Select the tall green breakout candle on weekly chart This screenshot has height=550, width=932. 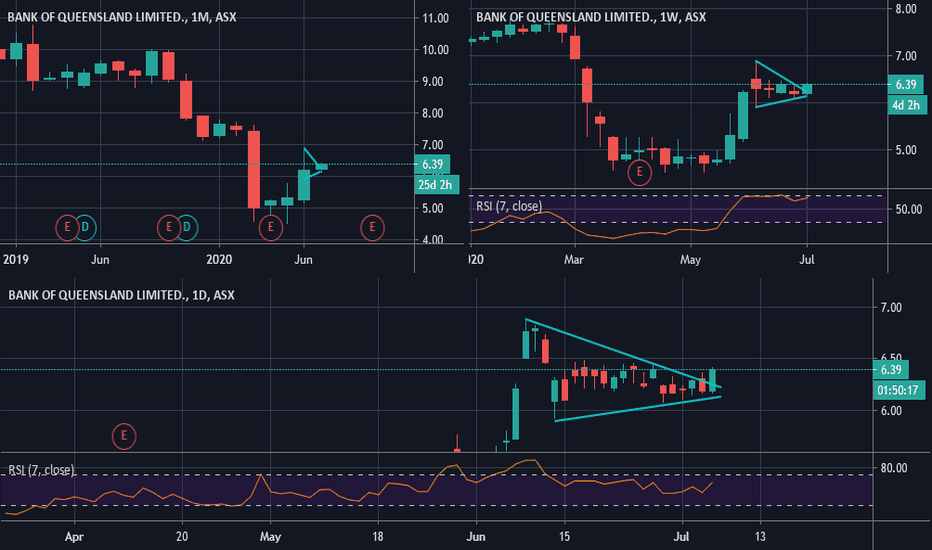pyautogui.click(x=743, y=116)
